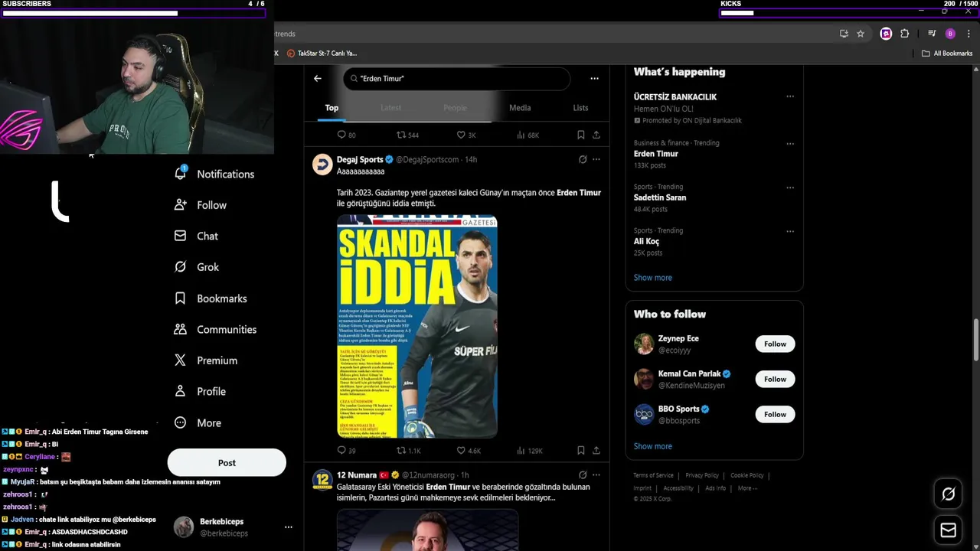This screenshot has height=551, width=980.
Task: Show more under Who to follow
Action: (x=652, y=446)
